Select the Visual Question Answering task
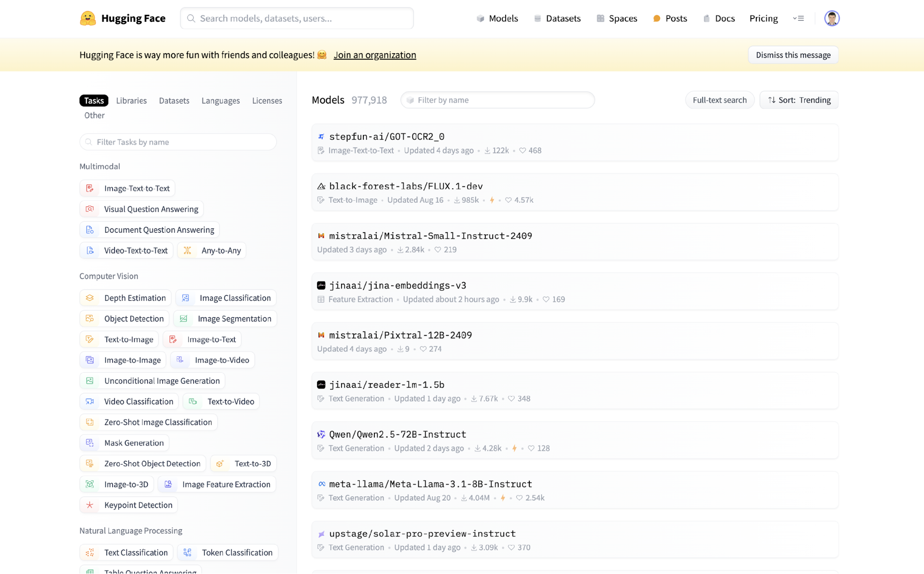This screenshot has height=574, width=924. coord(141,209)
